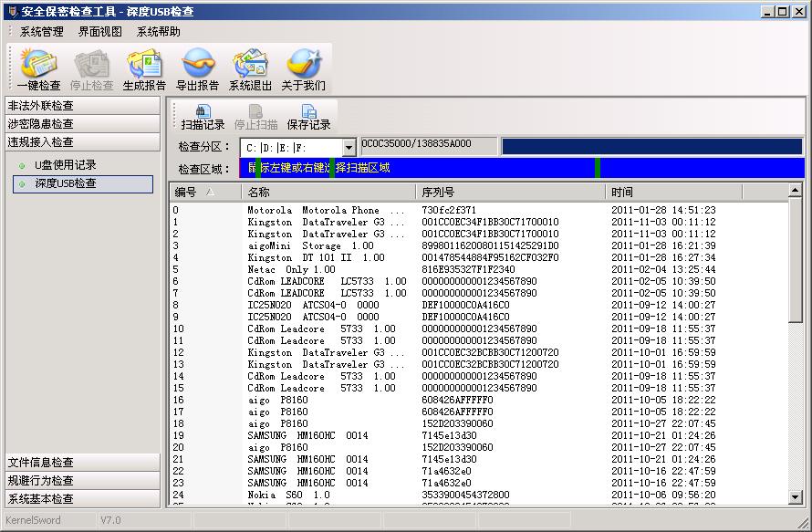Click the list scroll down arrow
This screenshot has width=812, height=532.
click(796, 497)
